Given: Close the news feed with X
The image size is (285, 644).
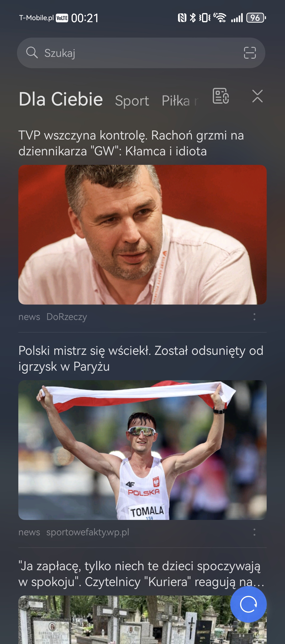Looking at the screenshot, I should [257, 96].
